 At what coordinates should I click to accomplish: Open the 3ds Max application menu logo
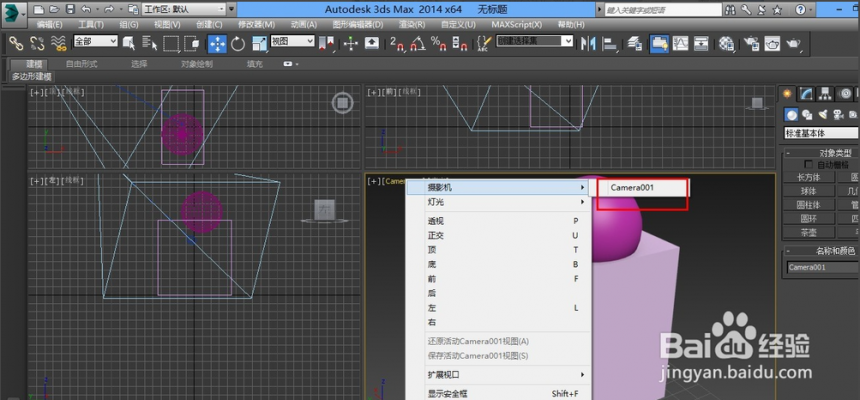click(13, 14)
